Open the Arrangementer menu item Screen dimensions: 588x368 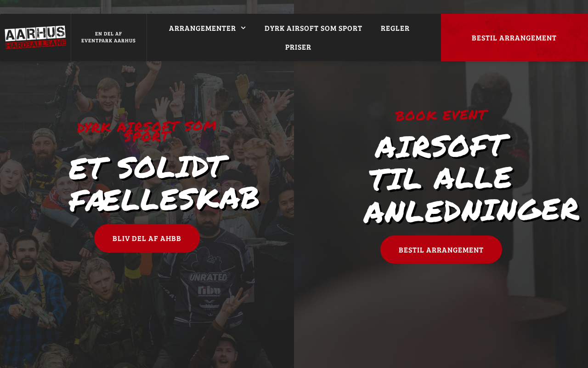(207, 28)
